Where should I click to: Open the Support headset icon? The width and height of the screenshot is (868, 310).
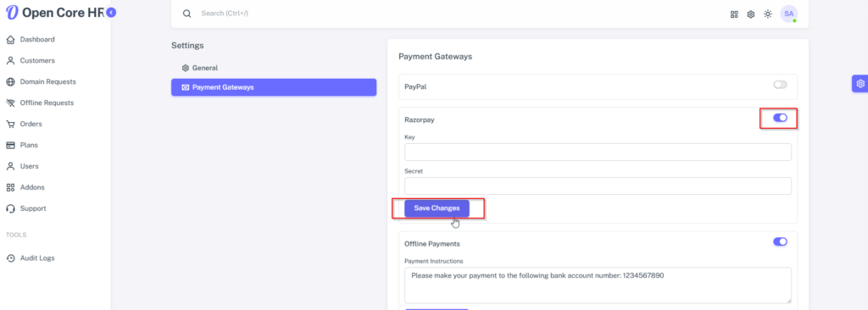pyautogui.click(x=10, y=208)
